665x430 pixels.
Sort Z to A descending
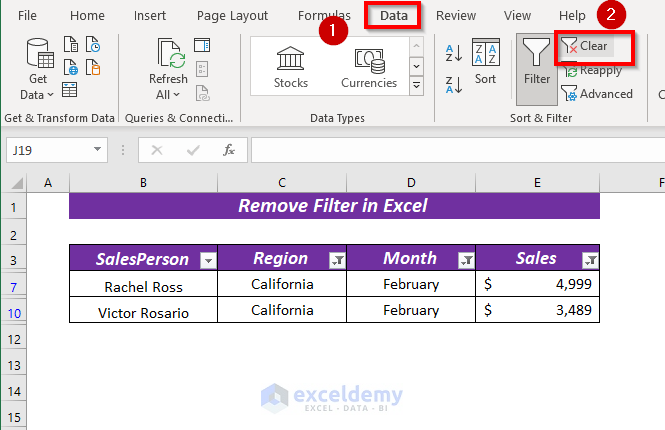click(x=453, y=84)
